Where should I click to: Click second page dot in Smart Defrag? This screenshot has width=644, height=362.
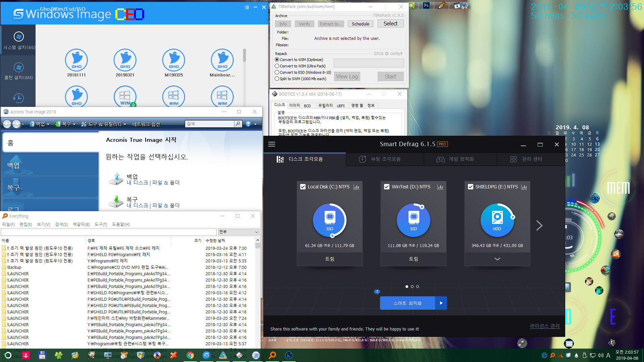412,287
